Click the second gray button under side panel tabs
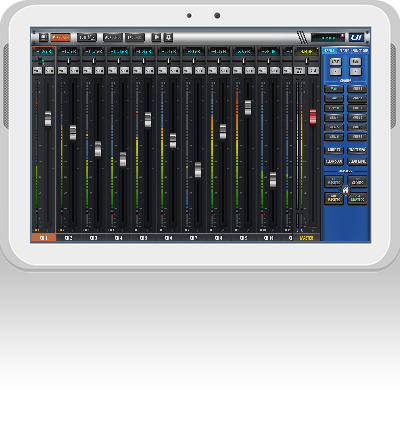This screenshot has height=437, width=401. [355, 62]
